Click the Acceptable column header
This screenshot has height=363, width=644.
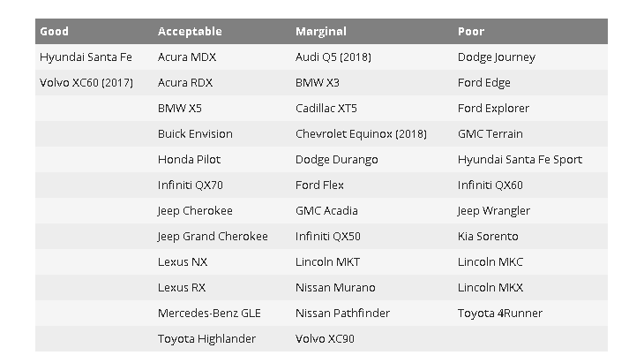190,31
